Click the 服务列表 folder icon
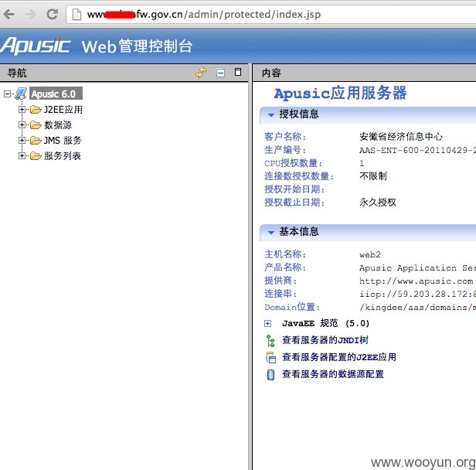The height and width of the screenshot is (470, 476). point(36,155)
